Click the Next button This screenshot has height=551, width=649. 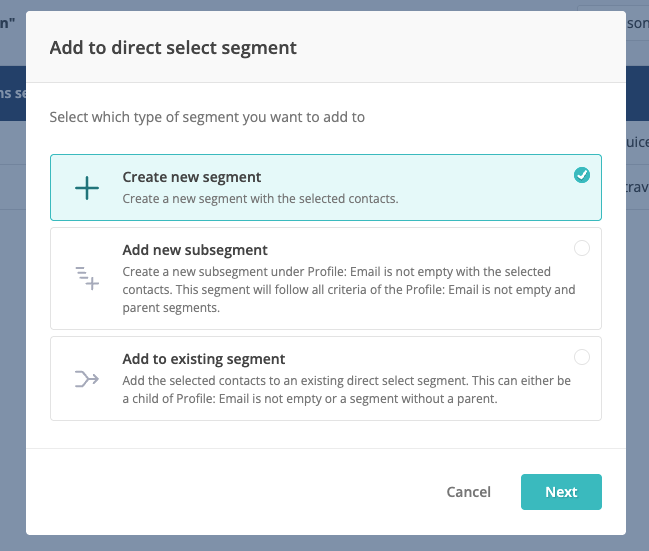[x=561, y=492]
